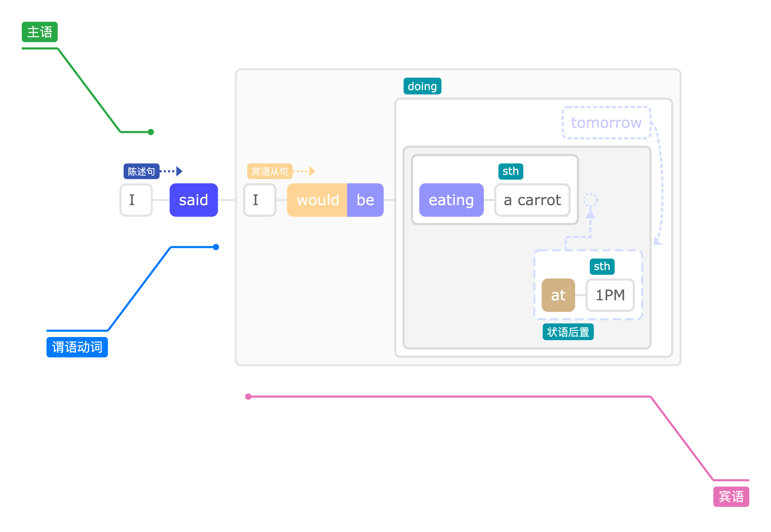Image resolution: width=771 pixels, height=532 pixels.
Task: Click the 宾语从句 tag
Action: coord(269,171)
